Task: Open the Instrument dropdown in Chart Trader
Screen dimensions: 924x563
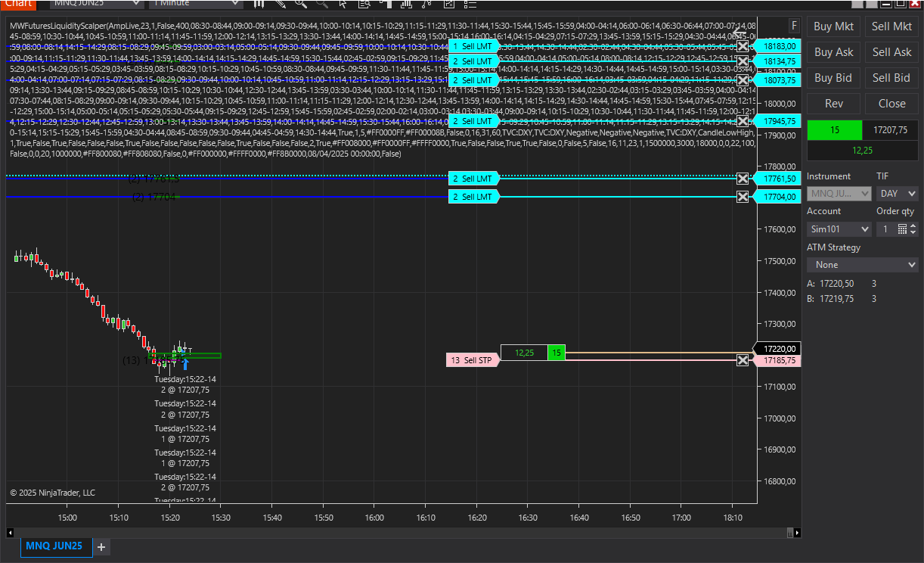Action: [x=839, y=194]
